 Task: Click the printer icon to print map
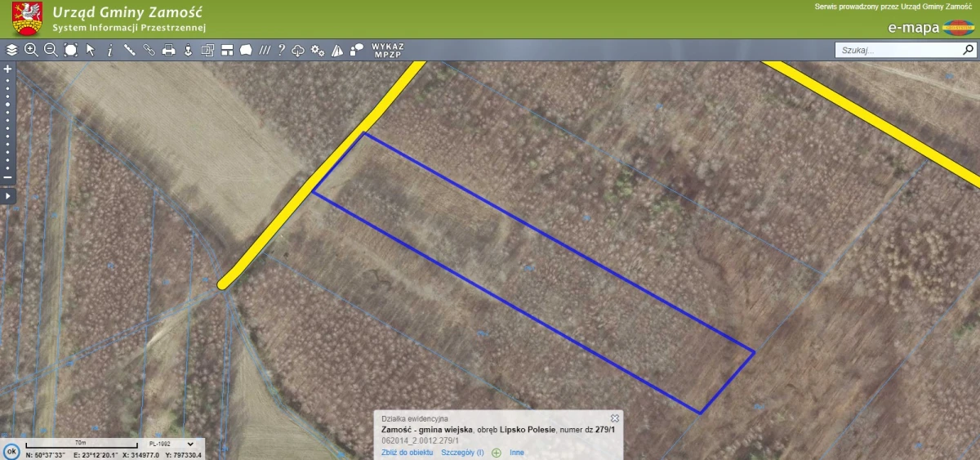click(x=169, y=50)
